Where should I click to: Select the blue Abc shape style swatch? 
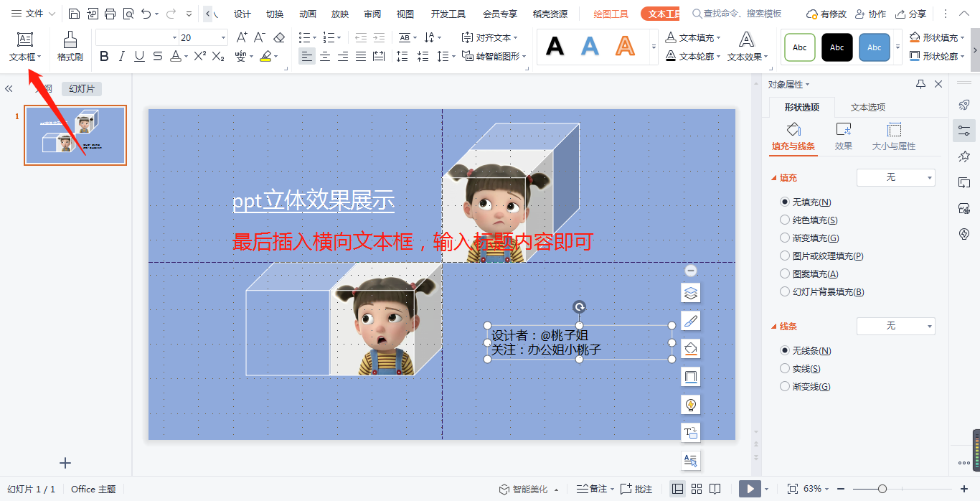click(875, 47)
